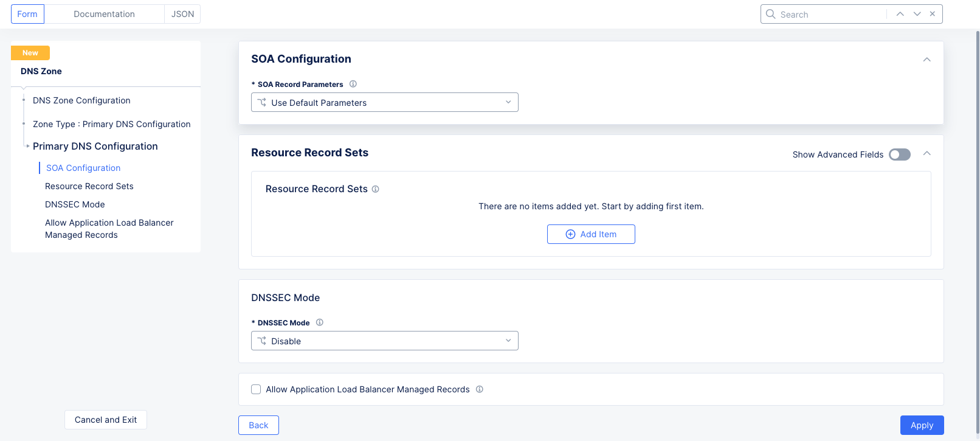Click info icon next to DNSSEC Mode label
The image size is (980, 441).
[320, 322]
